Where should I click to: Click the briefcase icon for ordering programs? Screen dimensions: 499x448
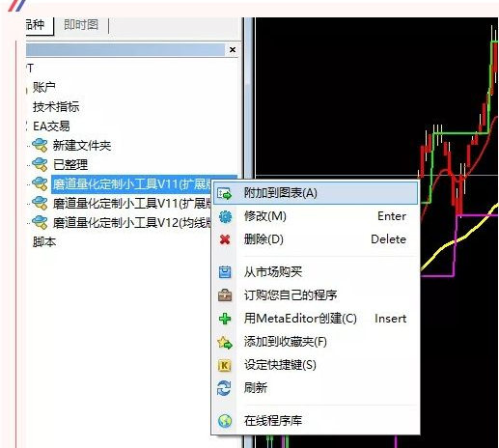point(225,295)
